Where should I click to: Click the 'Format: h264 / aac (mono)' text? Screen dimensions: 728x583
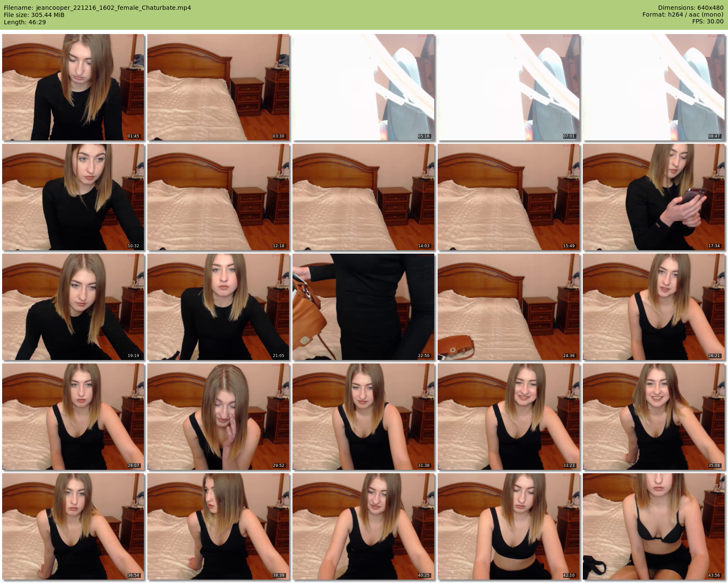683,14
